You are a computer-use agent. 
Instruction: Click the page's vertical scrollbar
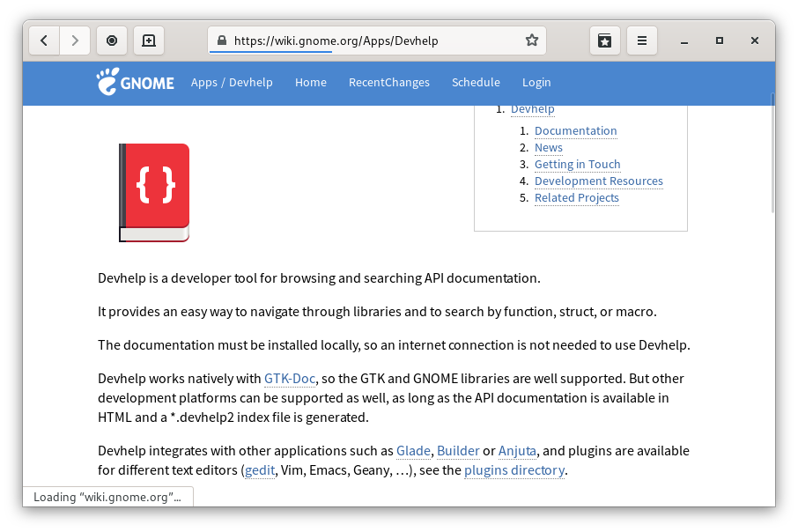772,152
